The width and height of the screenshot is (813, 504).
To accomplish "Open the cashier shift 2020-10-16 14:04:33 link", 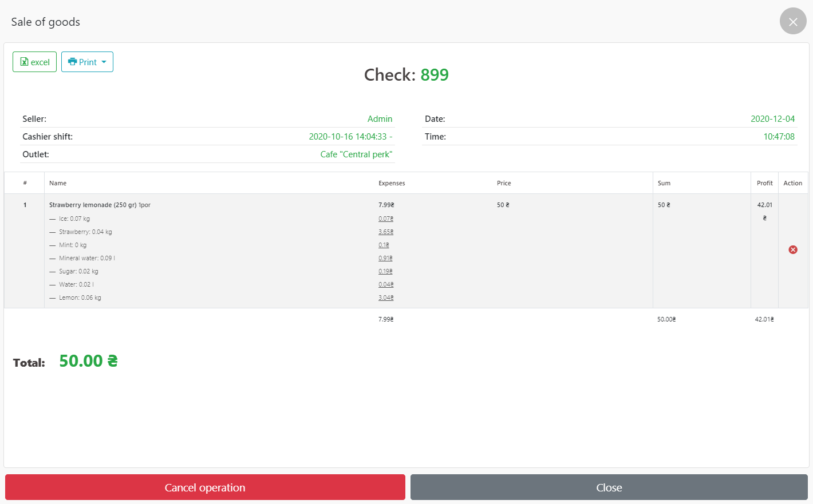I will point(350,137).
